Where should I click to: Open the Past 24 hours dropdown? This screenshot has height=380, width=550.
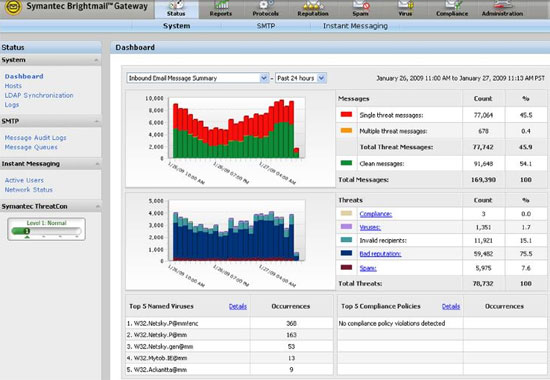[x=301, y=78]
